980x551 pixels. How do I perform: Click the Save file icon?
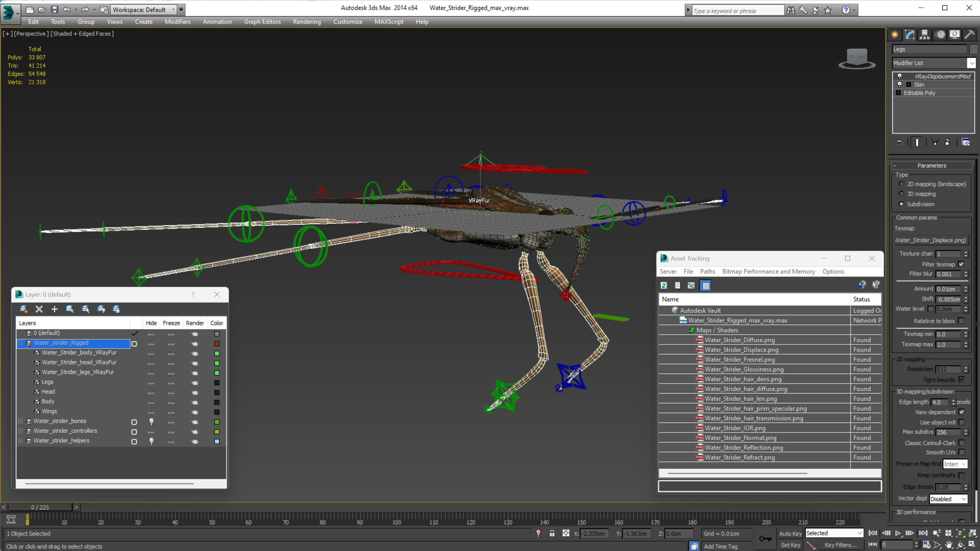(x=54, y=10)
